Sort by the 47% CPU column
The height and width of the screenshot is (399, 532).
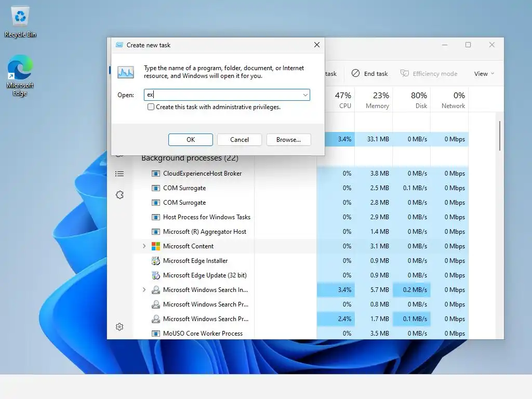coord(339,100)
